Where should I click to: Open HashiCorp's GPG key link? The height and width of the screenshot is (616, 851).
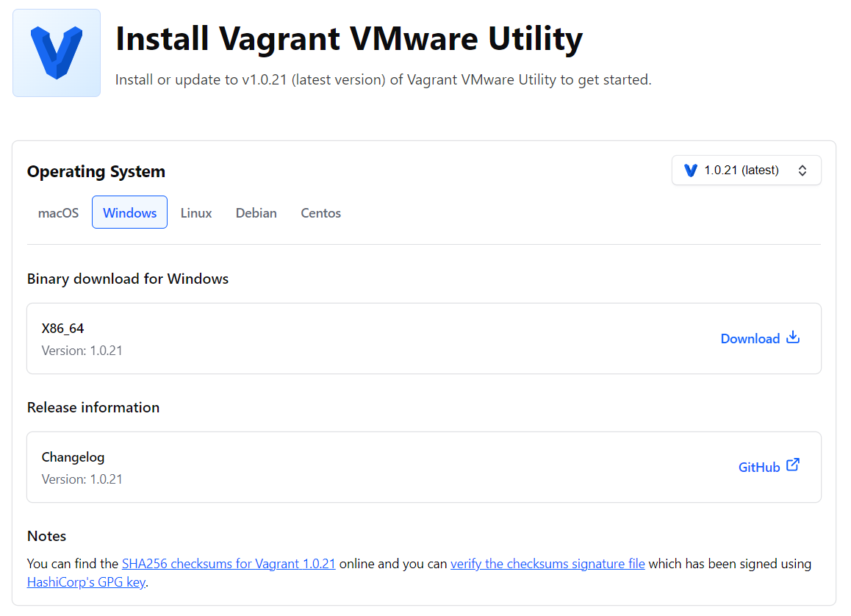(86, 582)
